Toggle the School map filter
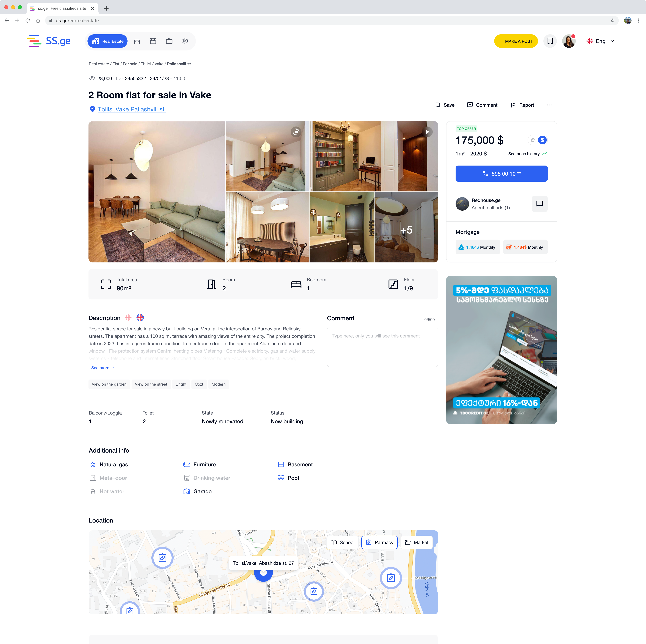Screen dimensions: 646x644 [343, 542]
